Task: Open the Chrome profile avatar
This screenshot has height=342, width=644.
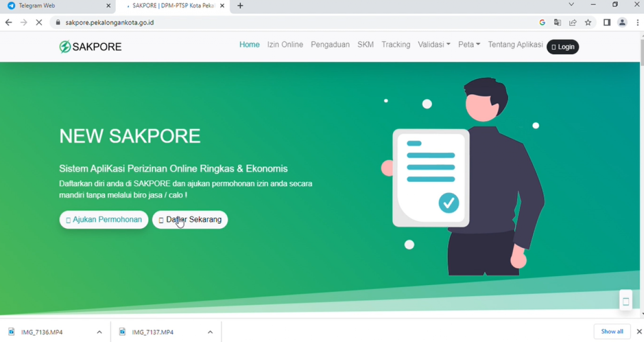Action: click(622, 22)
